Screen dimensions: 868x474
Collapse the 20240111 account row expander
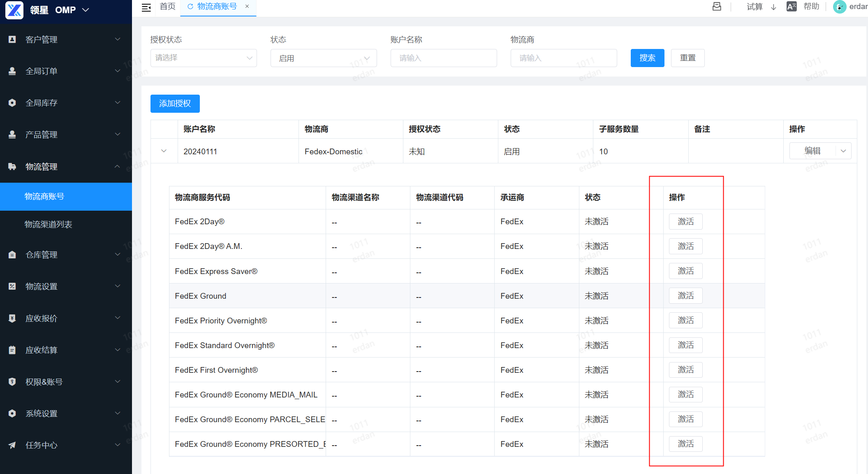tap(164, 151)
